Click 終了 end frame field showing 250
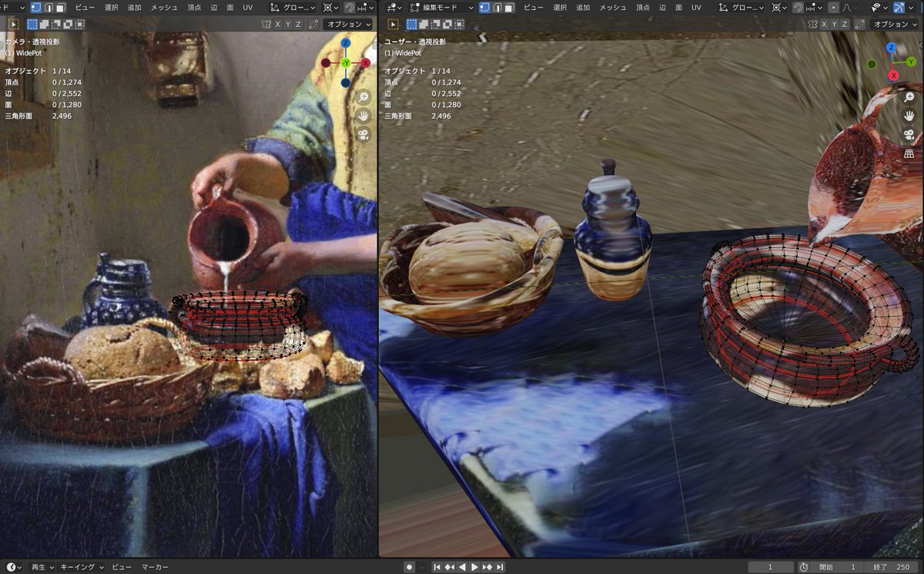 pos(890,567)
